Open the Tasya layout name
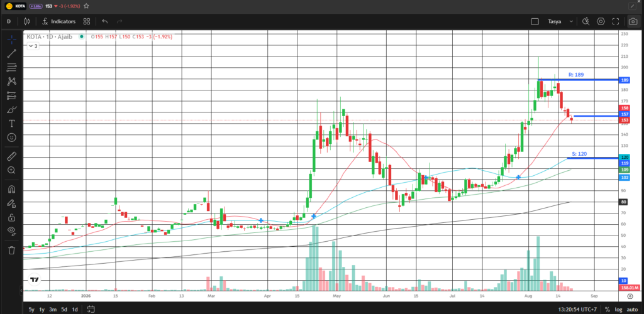The width and height of the screenshot is (644, 314). click(555, 21)
